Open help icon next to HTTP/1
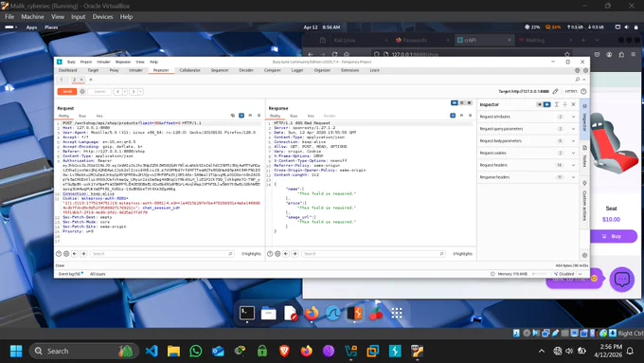Image resolution: width=644 pixels, height=363 pixels. (x=583, y=91)
